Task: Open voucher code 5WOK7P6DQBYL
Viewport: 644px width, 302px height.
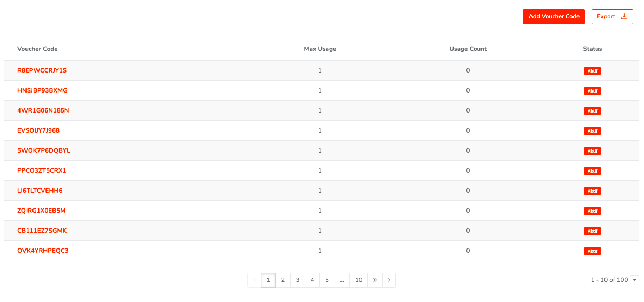Action: pyautogui.click(x=44, y=151)
